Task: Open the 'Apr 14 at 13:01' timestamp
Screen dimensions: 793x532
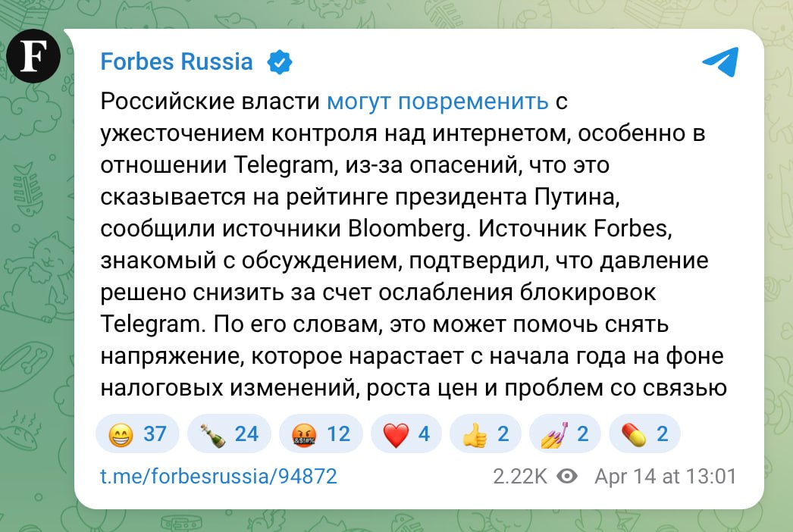Action: tap(666, 476)
